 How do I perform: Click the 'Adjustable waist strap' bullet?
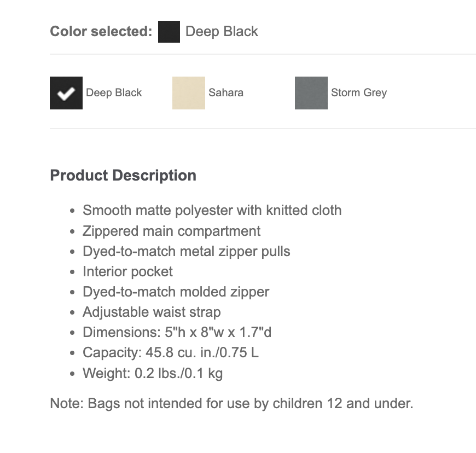[x=152, y=312]
